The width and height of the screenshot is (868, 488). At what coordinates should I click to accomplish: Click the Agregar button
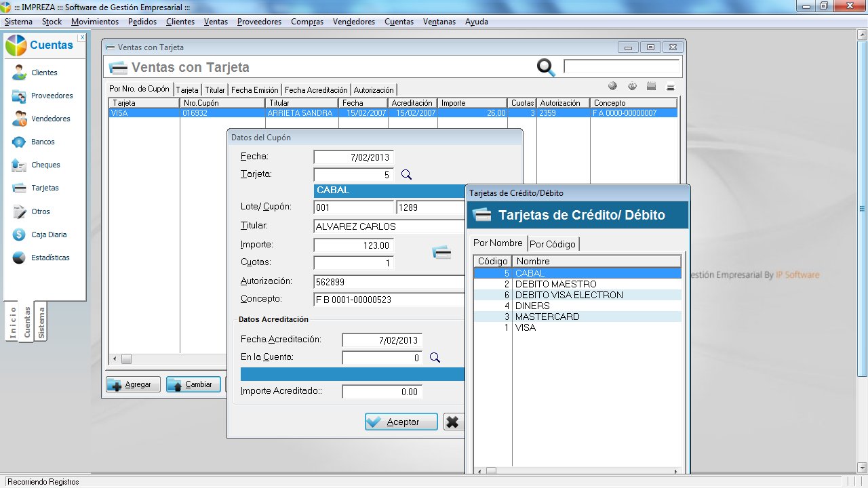[x=133, y=384]
